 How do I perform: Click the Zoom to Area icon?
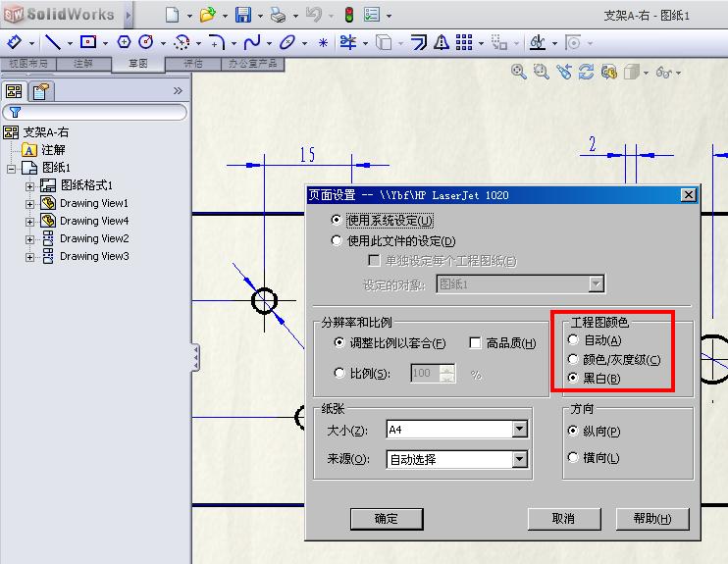(x=541, y=72)
